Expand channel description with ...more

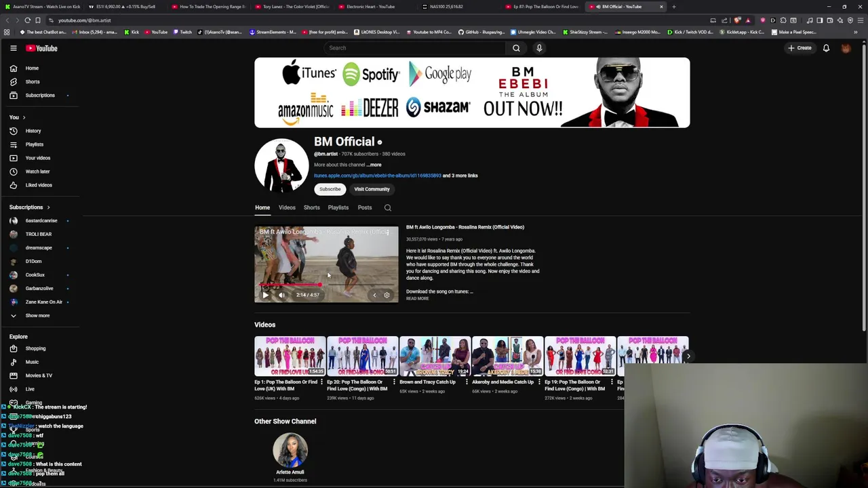[x=374, y=165]
